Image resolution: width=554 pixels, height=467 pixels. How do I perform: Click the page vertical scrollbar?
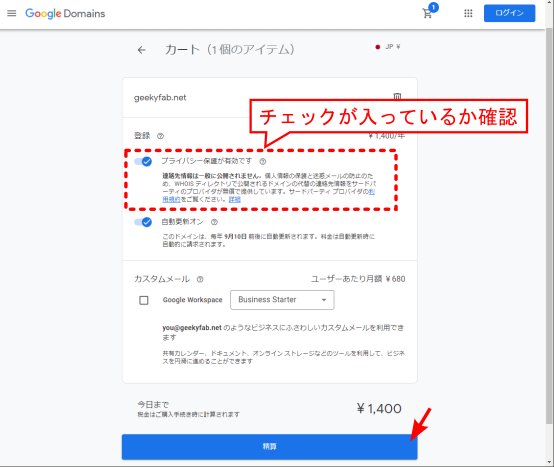549,226
